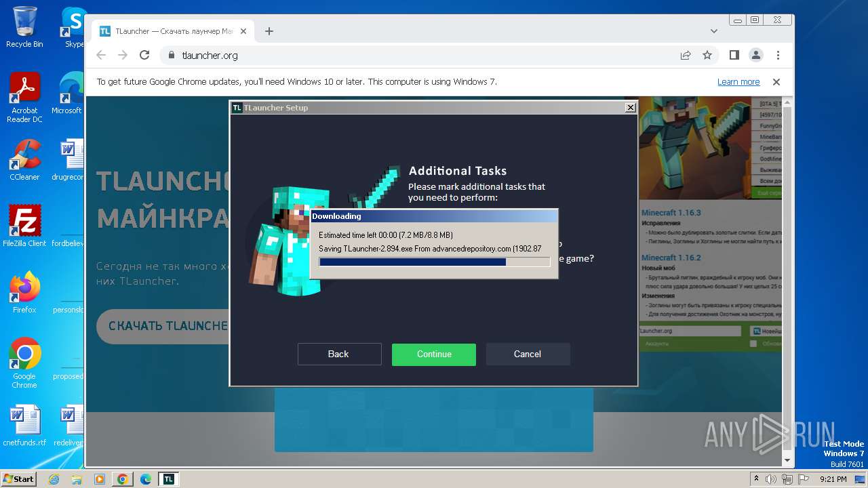Image resolution: width=868 pixels, height=488 pixels.
Task: Click the blue banner below the setup
Action: pyautogui.click(x=434, y=420)
